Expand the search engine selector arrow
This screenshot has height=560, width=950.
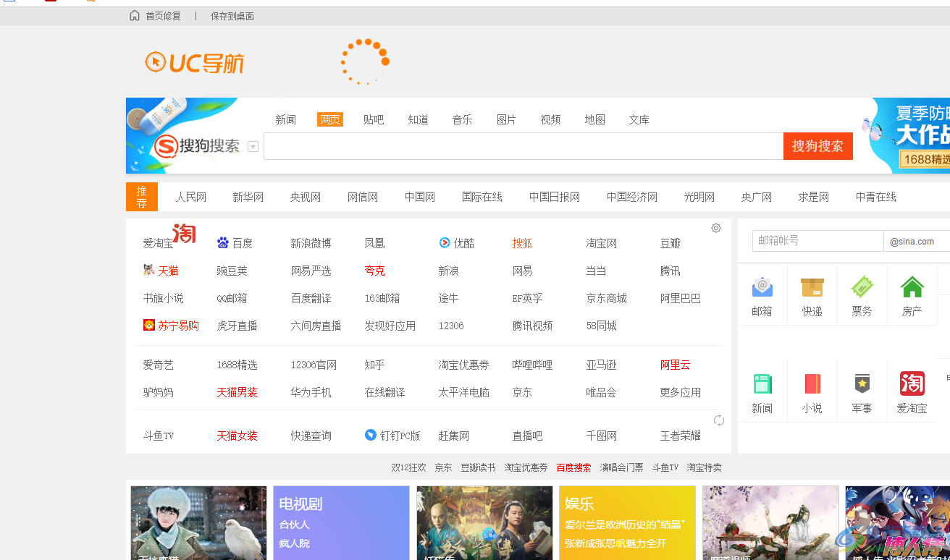pos(253,147)
